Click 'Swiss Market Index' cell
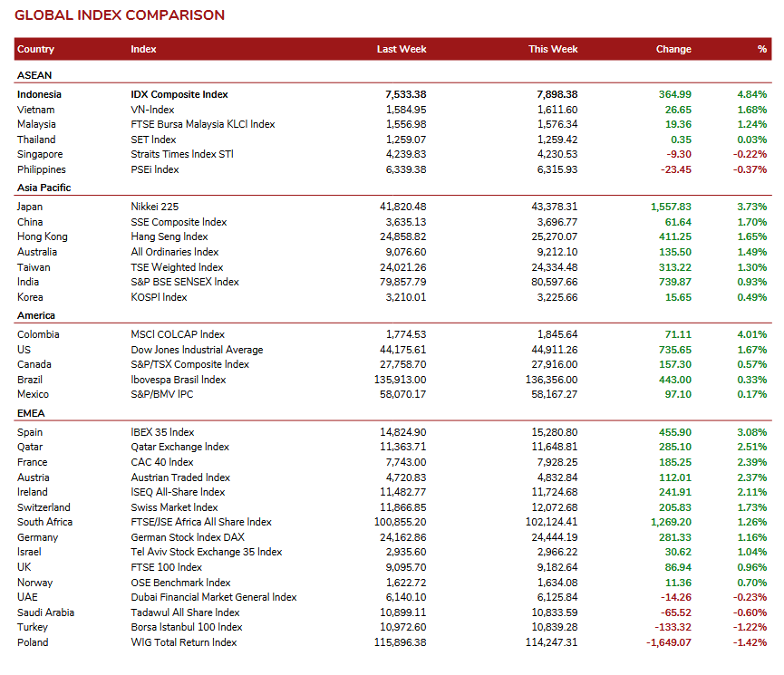Image resolution: width=784 pixels, height=675 pixels. point(174,507)
